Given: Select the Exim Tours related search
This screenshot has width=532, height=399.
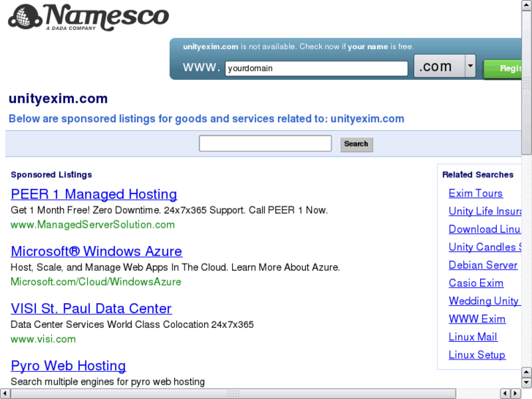Looking at the screenshot, I should click(476, 193).
